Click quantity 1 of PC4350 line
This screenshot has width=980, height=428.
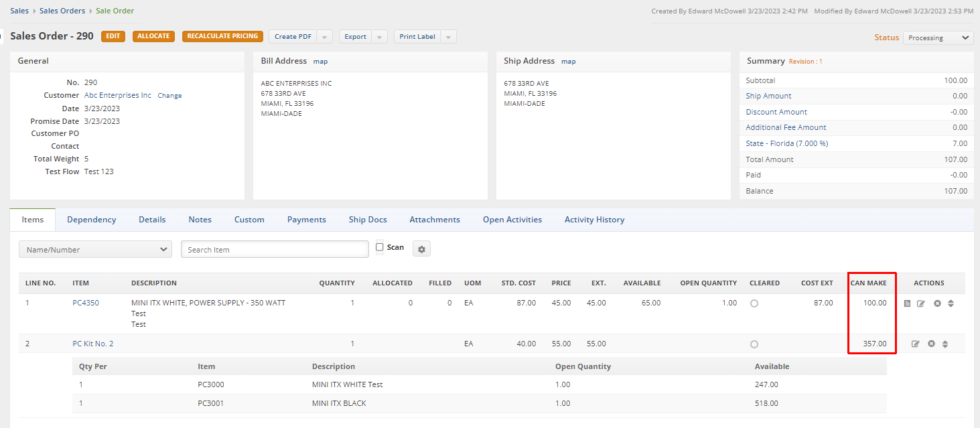[352, 303]
